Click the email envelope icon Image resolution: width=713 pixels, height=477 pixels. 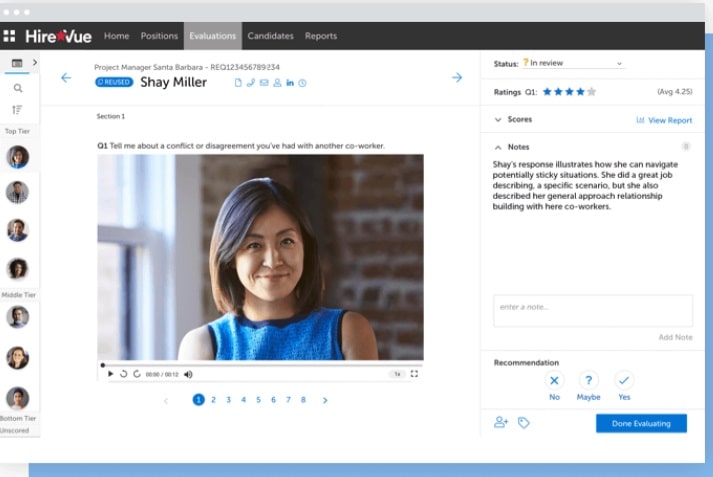[x=264, y=83]
